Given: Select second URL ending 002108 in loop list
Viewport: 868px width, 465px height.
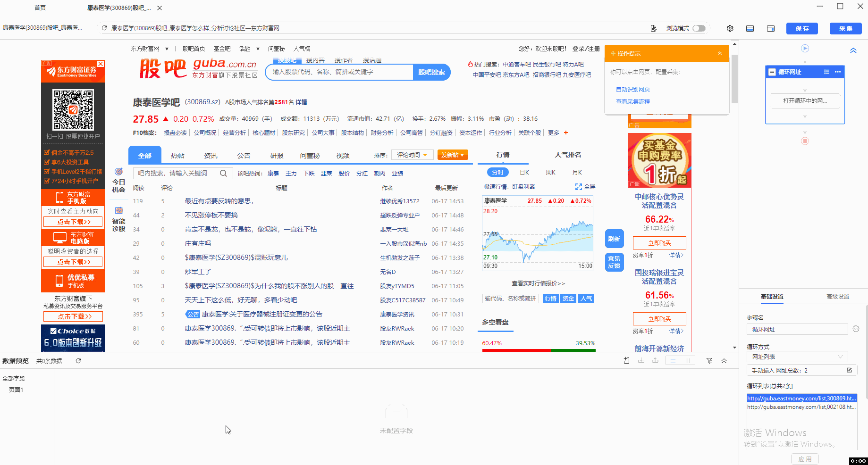Looking at the screenshot, I should pos(801,407).
